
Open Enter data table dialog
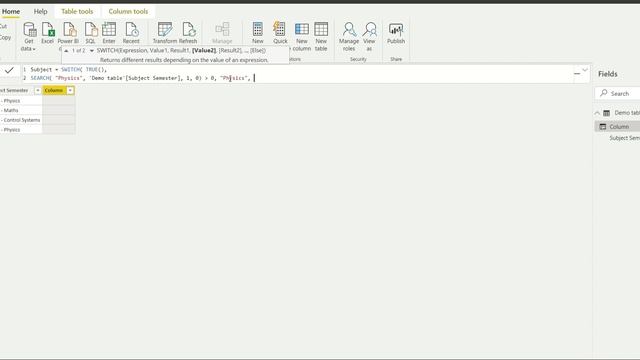point(109,33)
